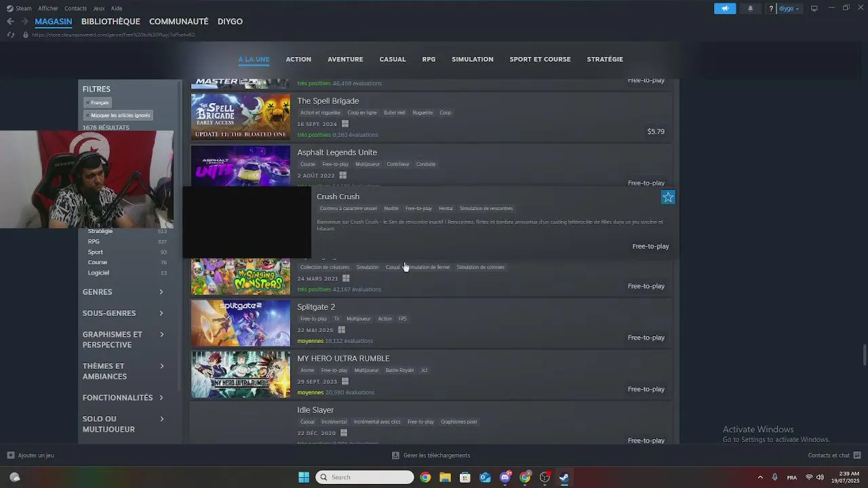
Task: Open the Windows Start menu
Action: (304, 477)
